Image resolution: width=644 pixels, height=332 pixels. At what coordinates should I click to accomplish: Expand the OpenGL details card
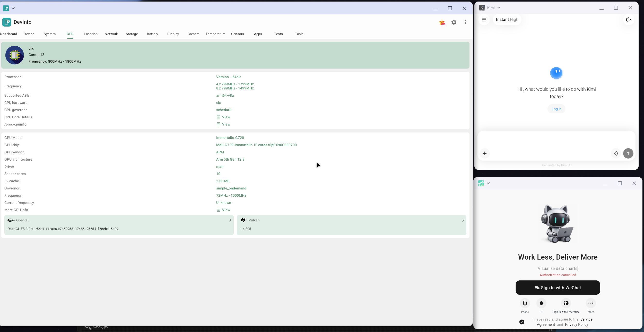click(119, 225)
